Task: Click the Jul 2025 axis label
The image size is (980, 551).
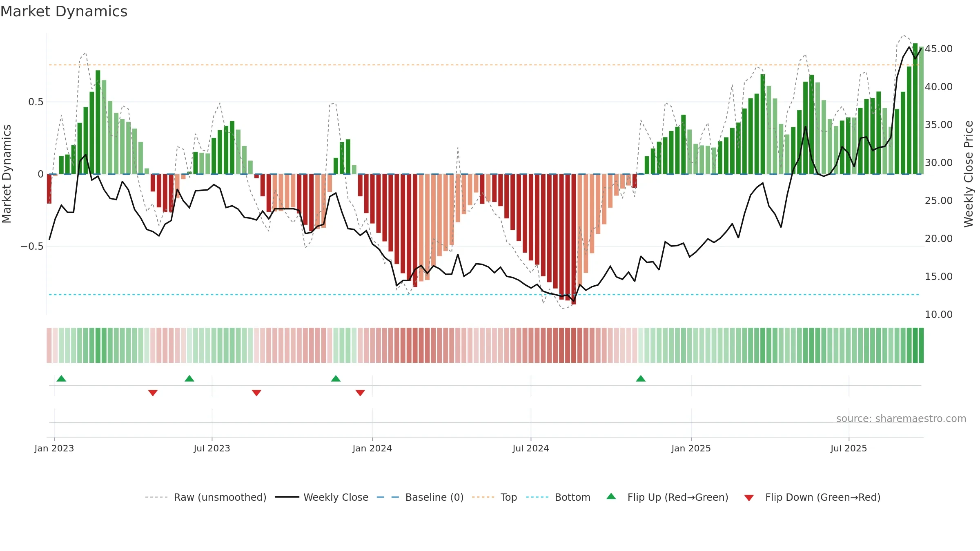Action: pyautogui.click(x=849, y=448)
